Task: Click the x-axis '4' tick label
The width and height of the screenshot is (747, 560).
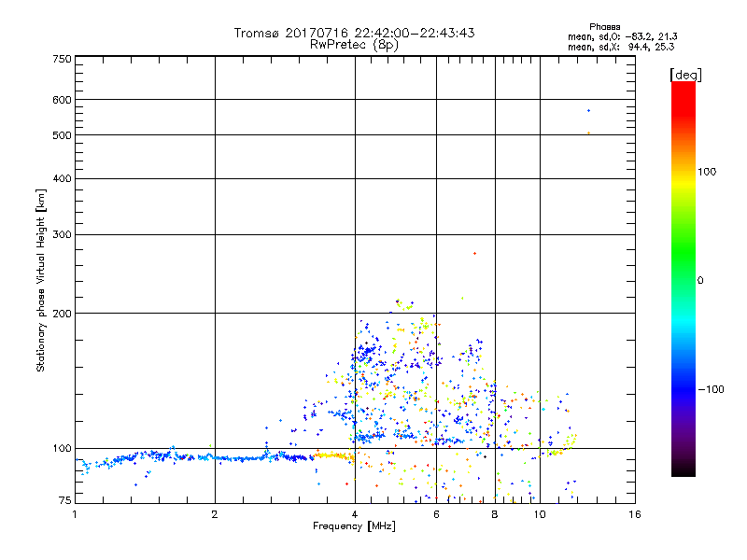Action: click(x=355, y=514)
